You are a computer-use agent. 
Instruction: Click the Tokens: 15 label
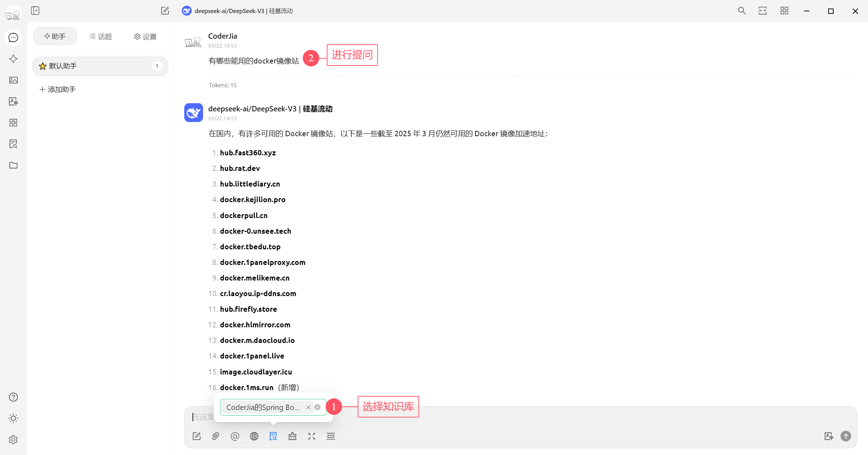tap(223, 85)
